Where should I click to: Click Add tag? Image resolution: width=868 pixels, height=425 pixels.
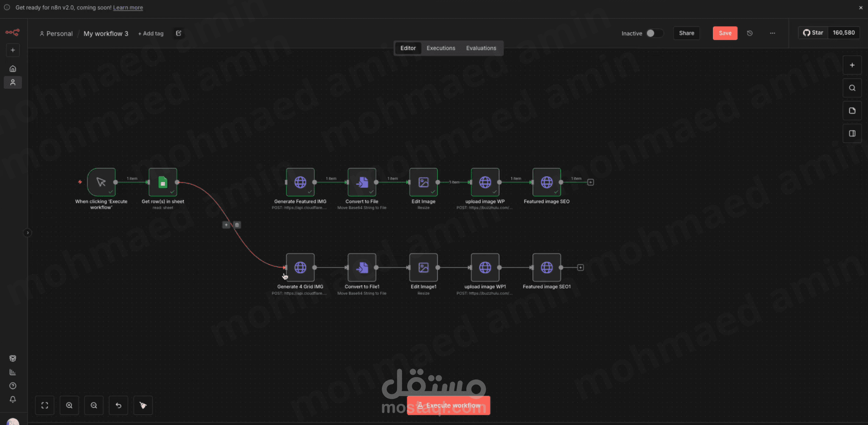point(151,34)
